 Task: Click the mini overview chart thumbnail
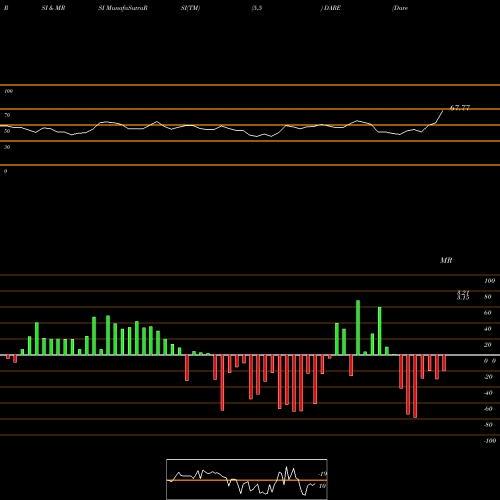click(x=247, y=479)
